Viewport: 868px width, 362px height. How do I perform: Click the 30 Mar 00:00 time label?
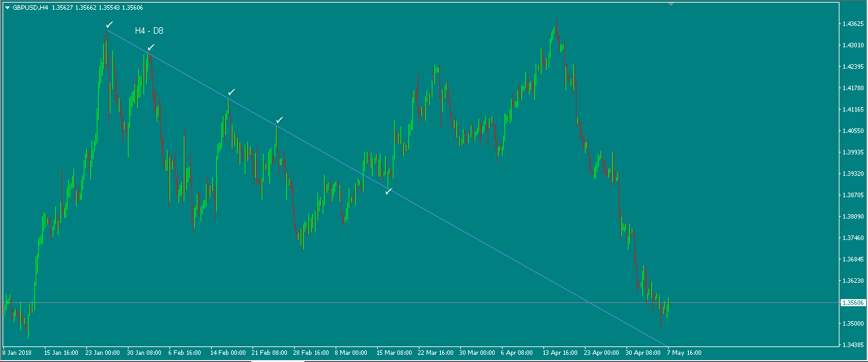[477, 353]
